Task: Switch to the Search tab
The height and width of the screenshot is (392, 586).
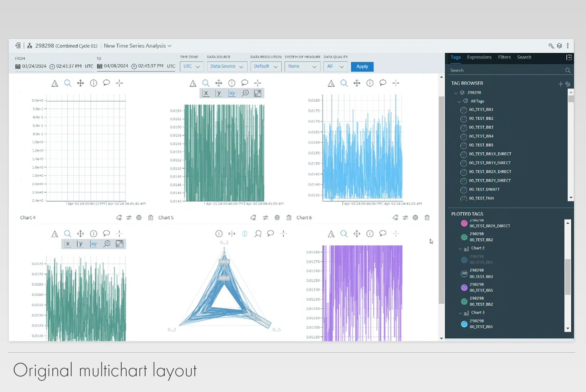Action: pyautogui.click(x=524, y=57)
